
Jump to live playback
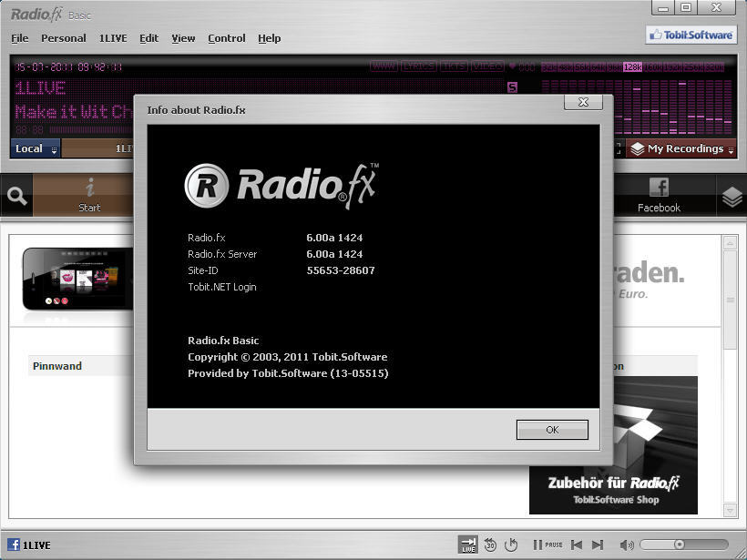(x=467, y=545)
